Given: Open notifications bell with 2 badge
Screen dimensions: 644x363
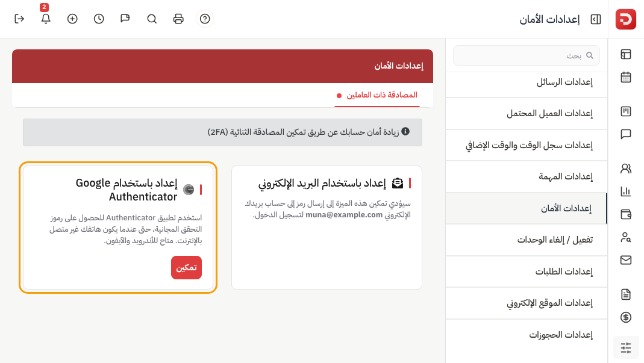Looking at the screenshot, I should (46, 19).
